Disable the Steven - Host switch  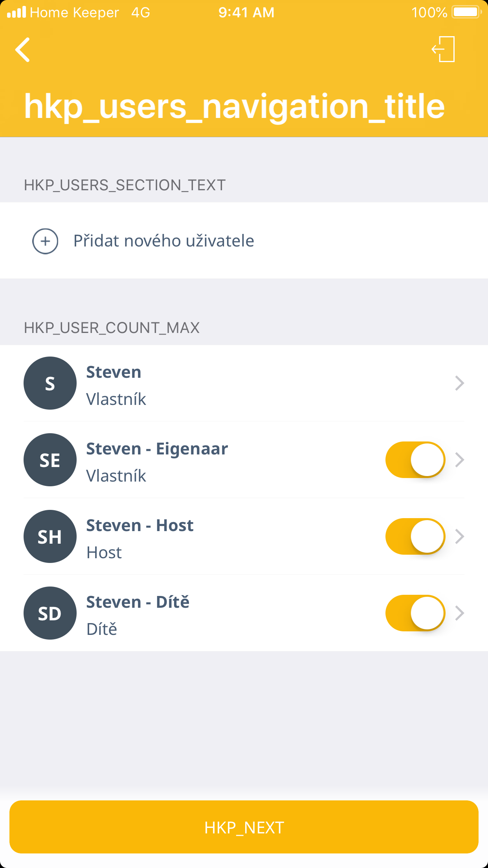click(415, 536)
